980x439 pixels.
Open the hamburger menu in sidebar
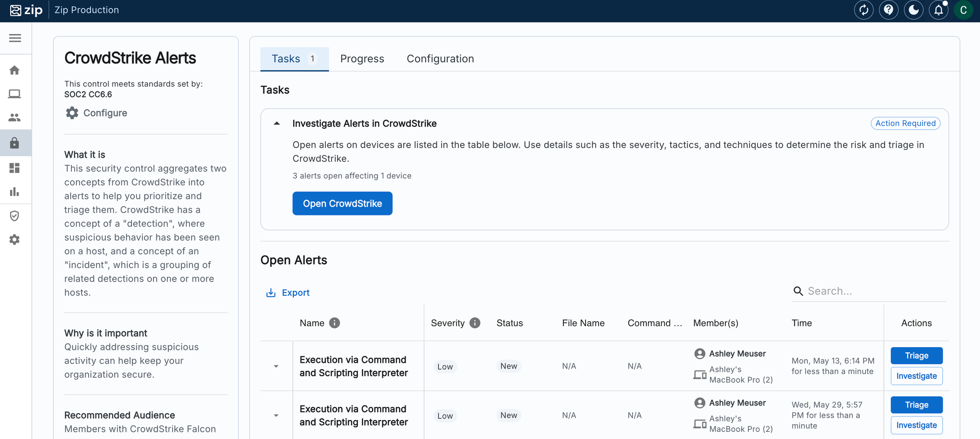click(15, 38)
